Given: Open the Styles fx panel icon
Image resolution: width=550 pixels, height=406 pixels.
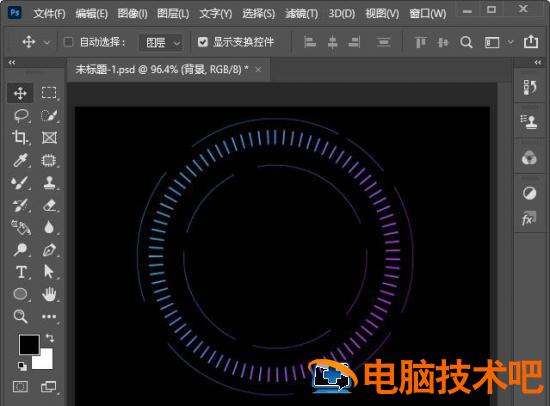Looking at the screenshot, I should [x=529, y=219].
